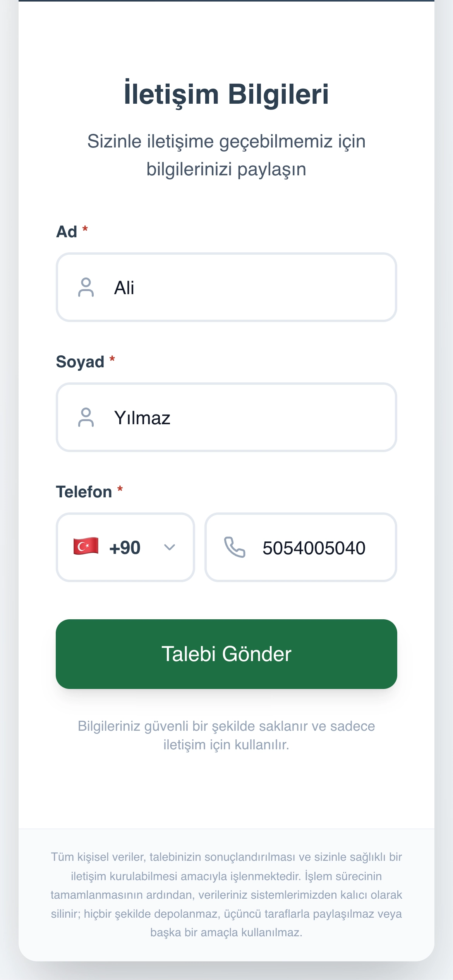
Task: Click the Telefon field label
Action: tap(84, 492)
